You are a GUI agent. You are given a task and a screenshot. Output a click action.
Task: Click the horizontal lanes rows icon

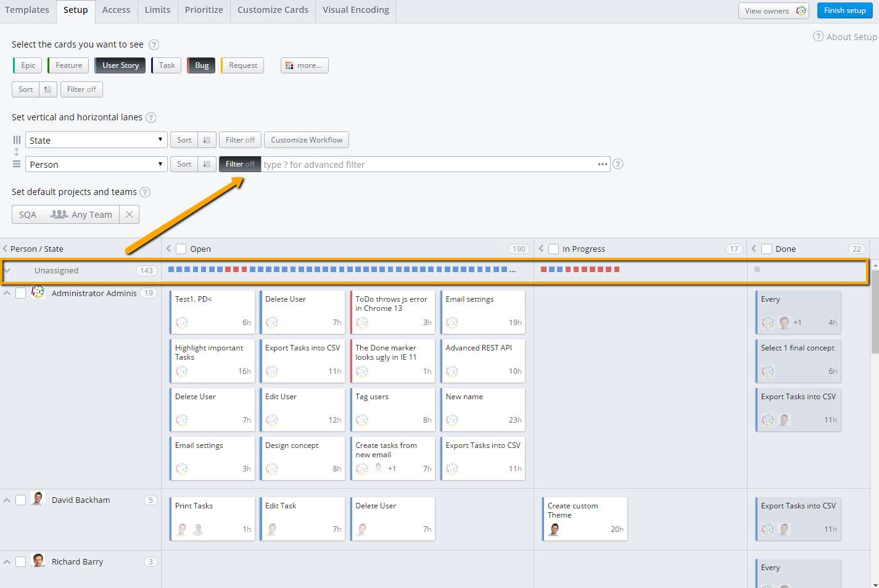click(x=17, y=164)
